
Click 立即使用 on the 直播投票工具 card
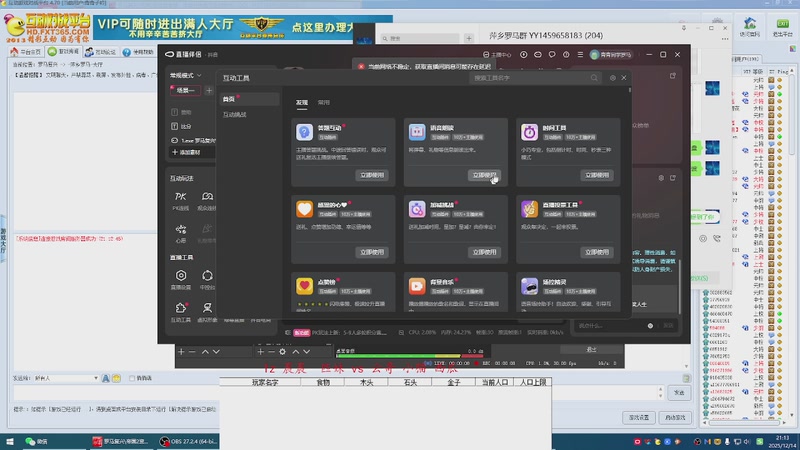coord(597,252)
